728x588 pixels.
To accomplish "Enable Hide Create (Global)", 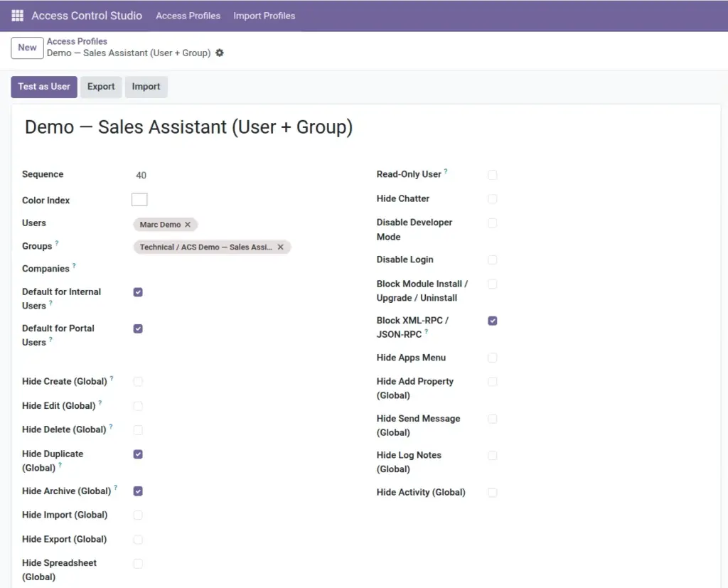I will [138, 382].
